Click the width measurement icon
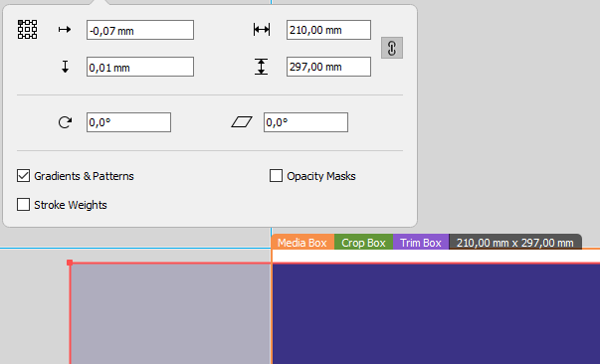600x364 pixels. click(262, 30)
